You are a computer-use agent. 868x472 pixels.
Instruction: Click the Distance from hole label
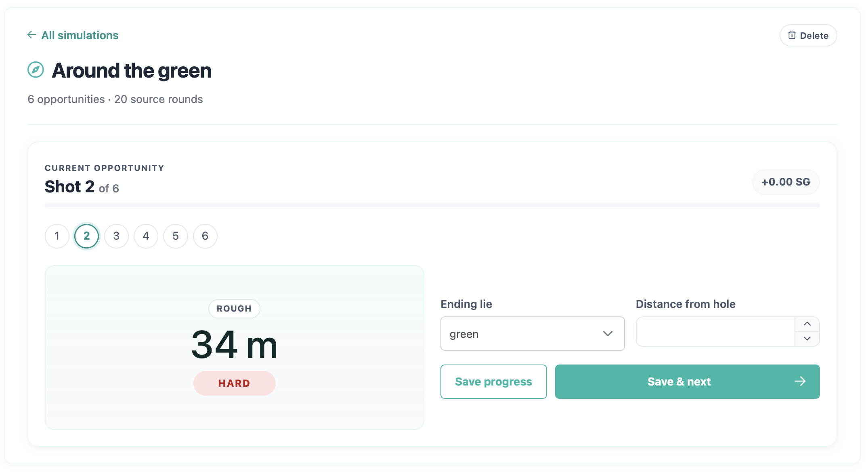pos(686,304)
